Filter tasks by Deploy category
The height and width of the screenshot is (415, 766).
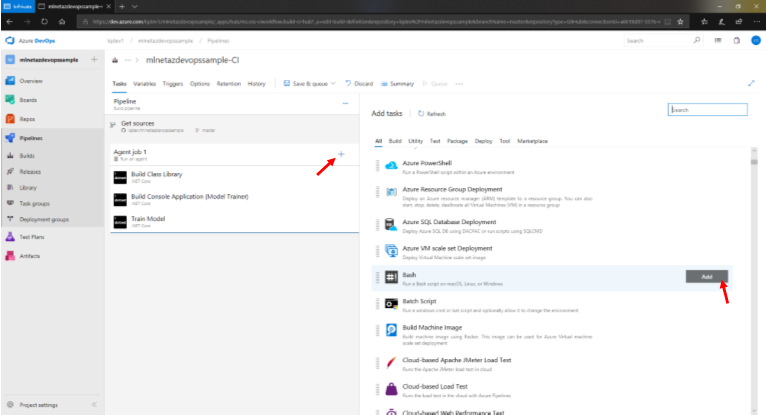[483, 141]
